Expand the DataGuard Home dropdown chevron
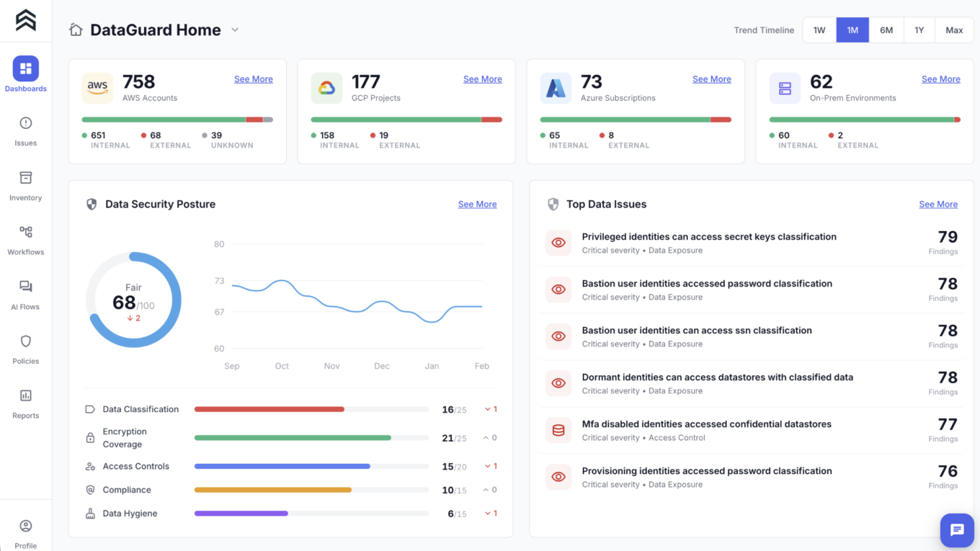 click(235, 30)
